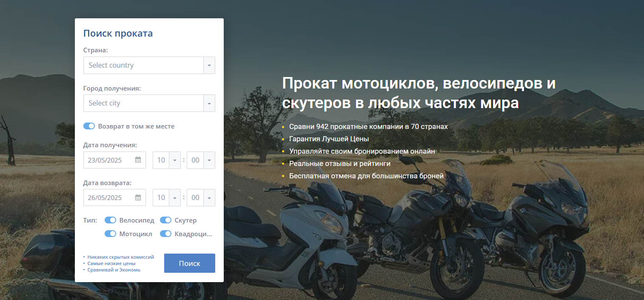This screenshot has height=300, width=644.
Task: Click 'Бесплатная отмена для большинства броней' text
Action: pyautogui.click(x=366, y=176)
